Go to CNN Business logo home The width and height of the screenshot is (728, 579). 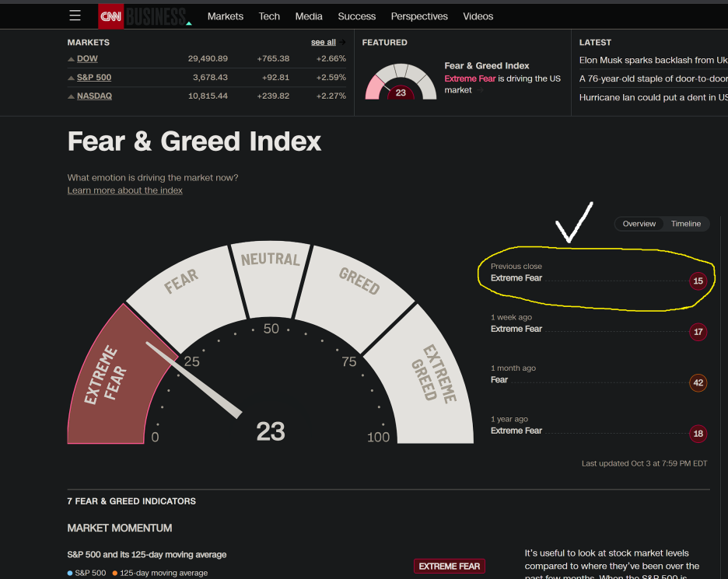pyautogui.click(x=145, y=16)
